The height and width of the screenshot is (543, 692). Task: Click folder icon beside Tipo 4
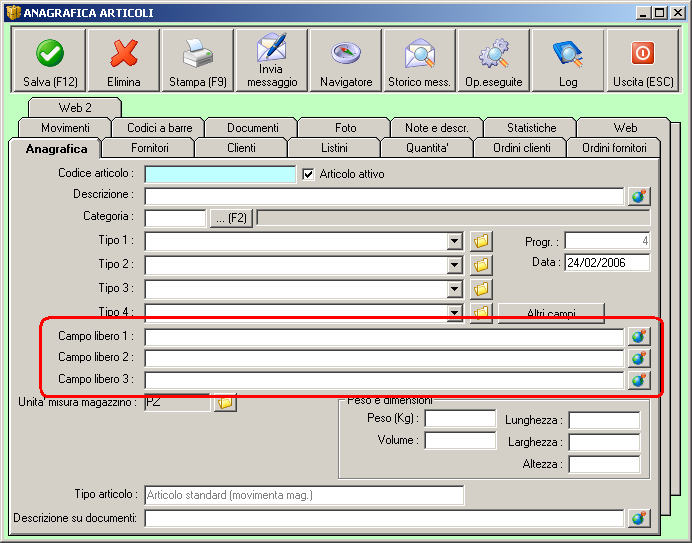click(481, 313)
